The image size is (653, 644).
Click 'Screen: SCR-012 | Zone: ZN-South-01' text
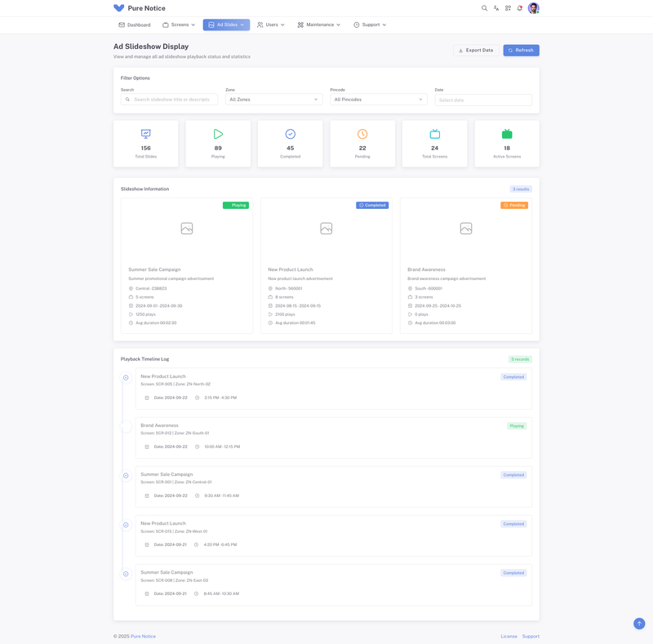[175, 433]
